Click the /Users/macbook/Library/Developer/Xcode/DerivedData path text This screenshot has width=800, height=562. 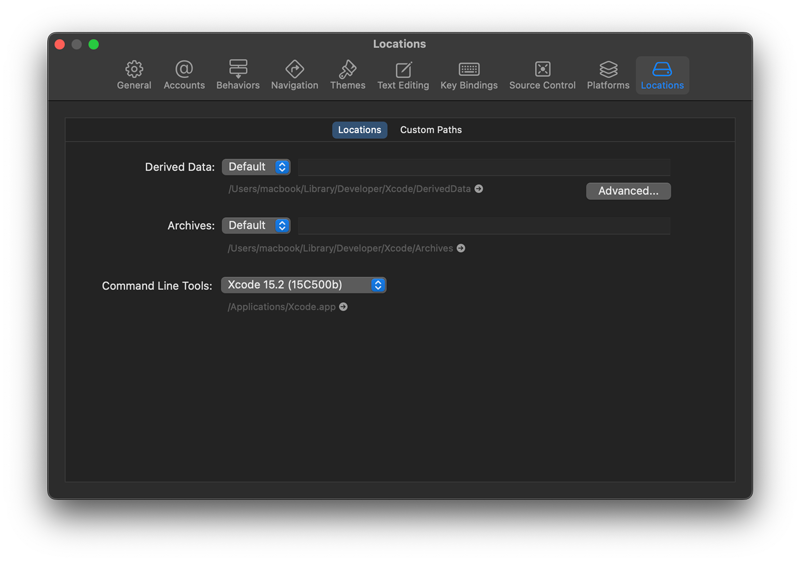coord(349,189)
